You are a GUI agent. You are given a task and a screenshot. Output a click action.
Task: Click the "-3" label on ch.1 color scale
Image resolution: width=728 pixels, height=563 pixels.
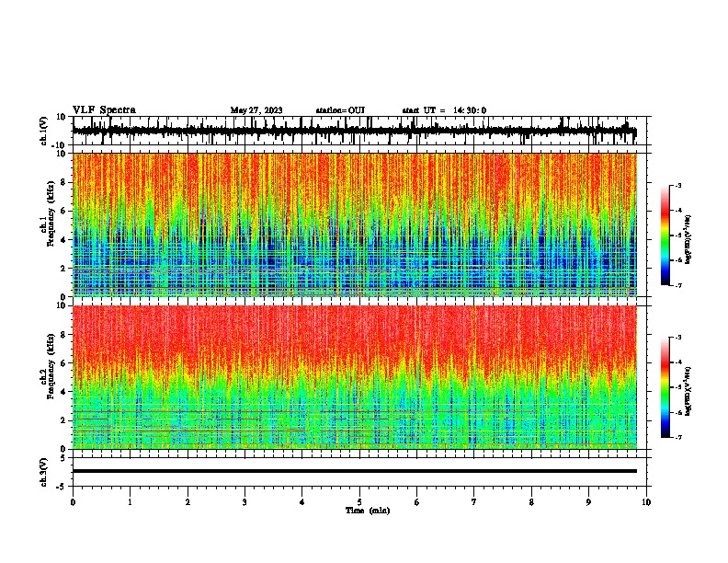pyautogui.click(x=678, y=185)
